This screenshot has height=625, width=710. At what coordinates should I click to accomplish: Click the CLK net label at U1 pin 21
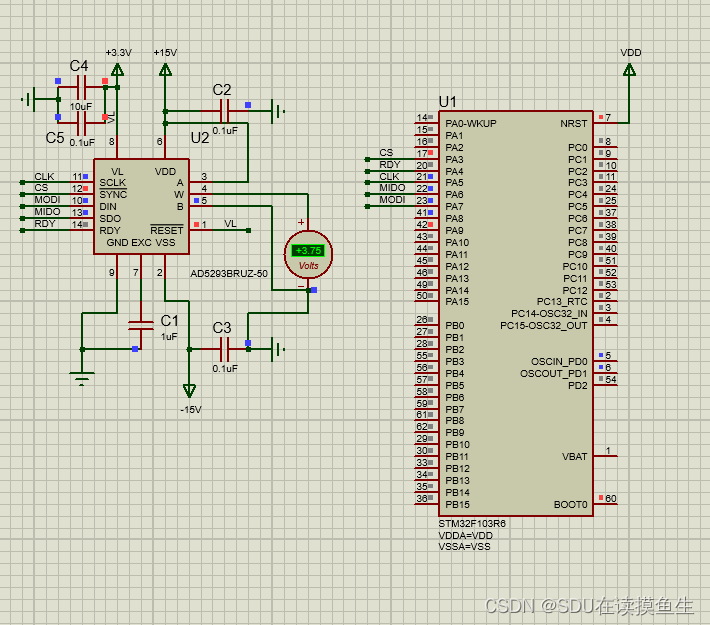(389, 176)
